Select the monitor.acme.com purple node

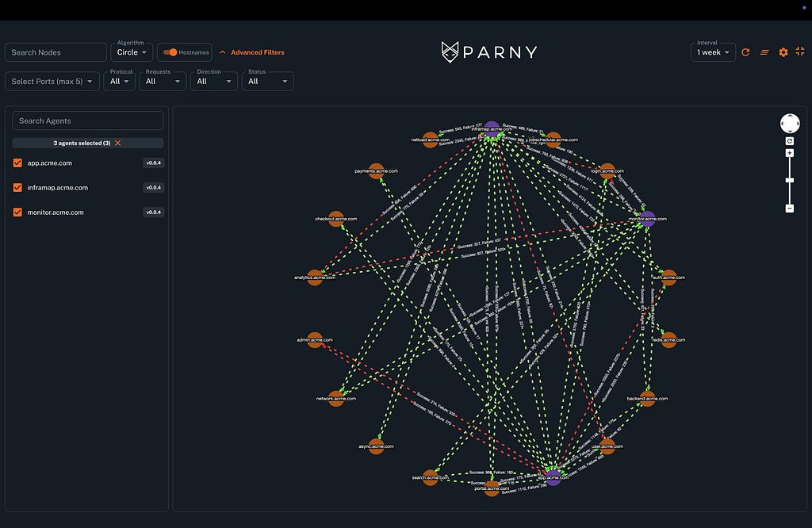(x=647, y=219)
